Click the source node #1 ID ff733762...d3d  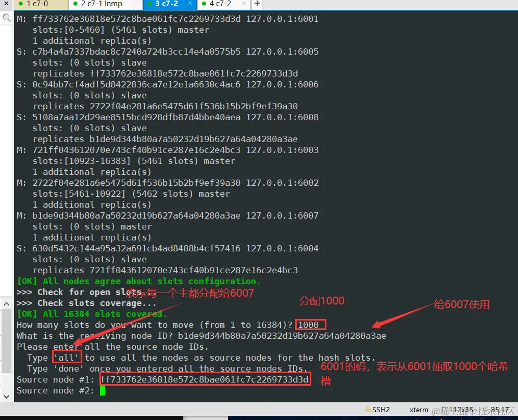click(205, 380)
